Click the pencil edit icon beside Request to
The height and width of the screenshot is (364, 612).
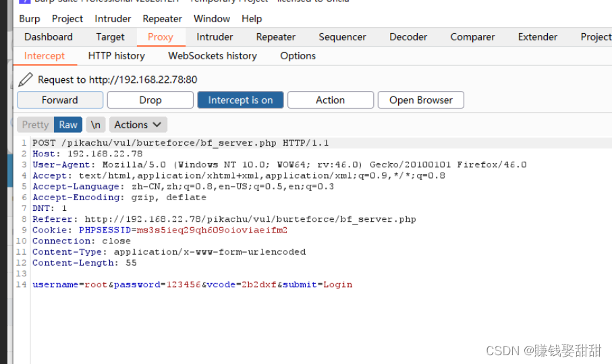pyautogui.click(x=26, y=80)
